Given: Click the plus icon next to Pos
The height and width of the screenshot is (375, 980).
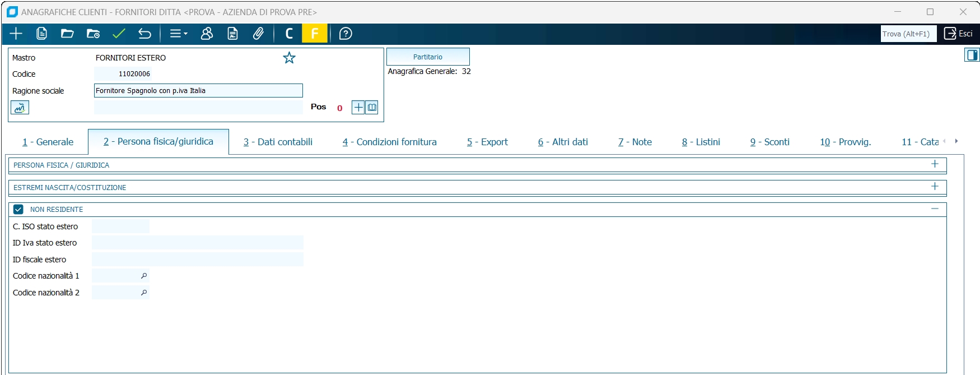Looking at the screenshot, I should pos(358,107).
